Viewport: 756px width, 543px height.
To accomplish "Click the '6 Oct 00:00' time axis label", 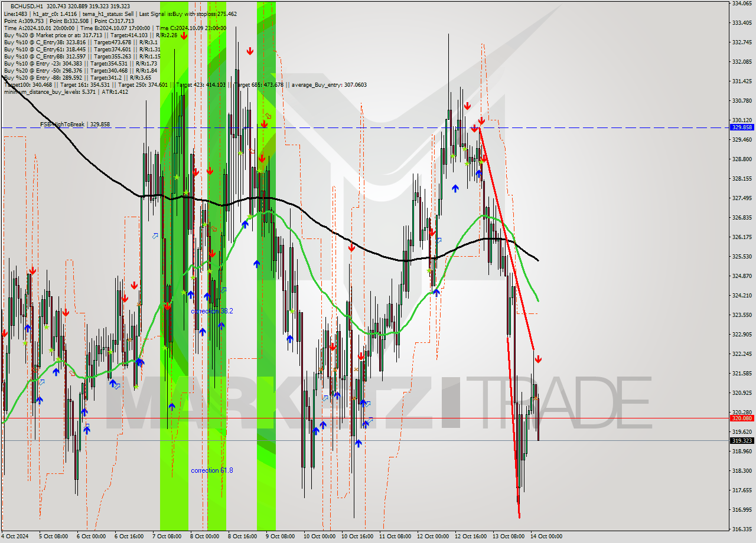I will pos(90,537).
